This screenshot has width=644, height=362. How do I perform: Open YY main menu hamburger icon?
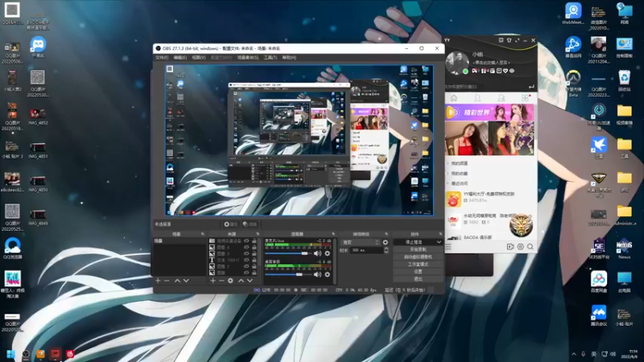448,247
